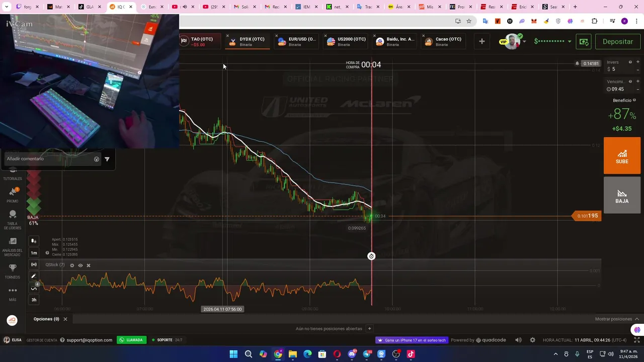The image size is (644, 362).
Task: Click the LLAMADA call button
Action: point(131,340)
